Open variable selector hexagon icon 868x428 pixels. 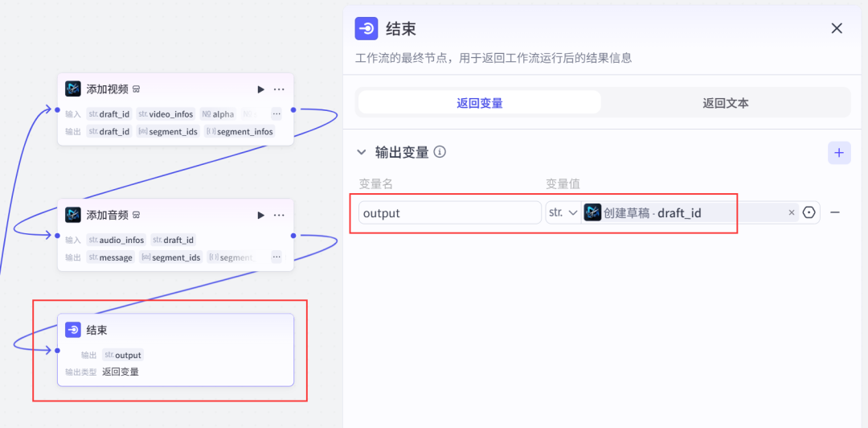[x=809, y=212]
